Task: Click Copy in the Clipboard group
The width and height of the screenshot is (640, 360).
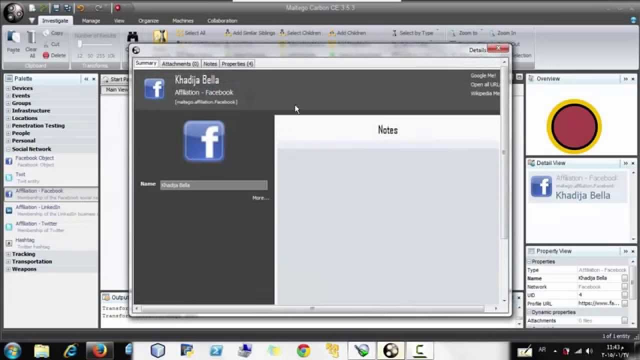Action: pos(53,33)
